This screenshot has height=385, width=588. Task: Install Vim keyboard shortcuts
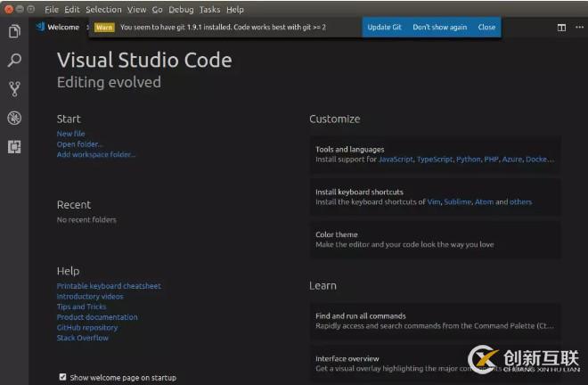(434, 202)
